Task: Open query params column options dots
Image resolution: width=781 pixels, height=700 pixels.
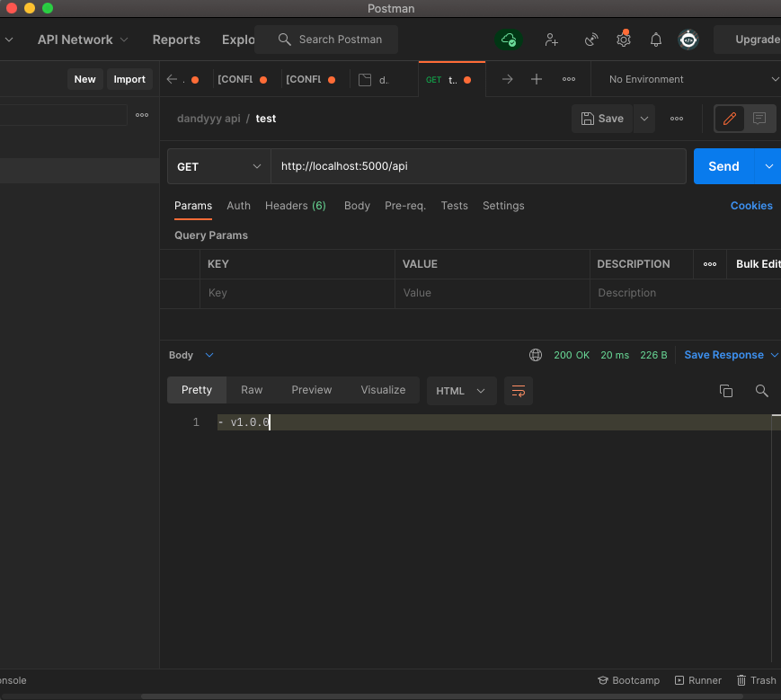Action: (x=710, y=264)
